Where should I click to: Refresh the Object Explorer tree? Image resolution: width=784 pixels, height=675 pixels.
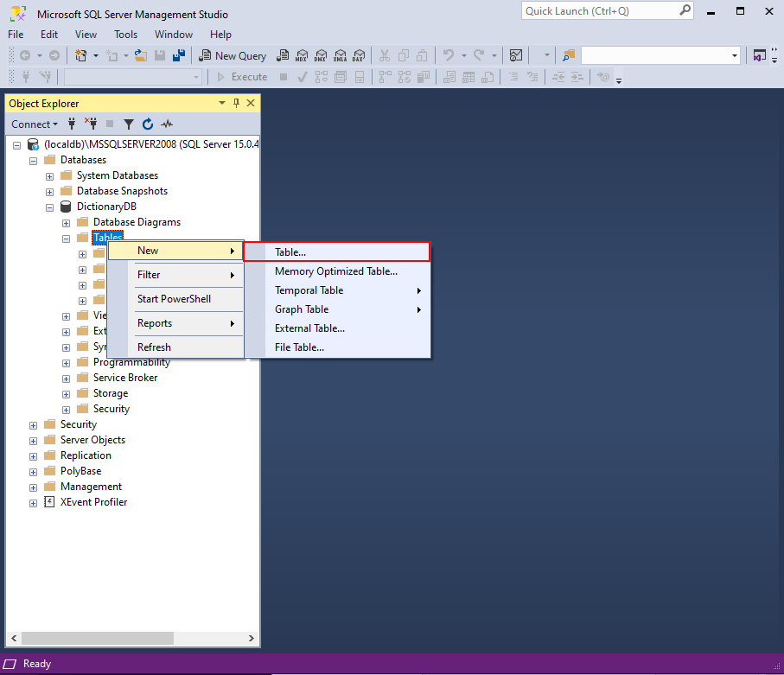[x=148, y=124]
